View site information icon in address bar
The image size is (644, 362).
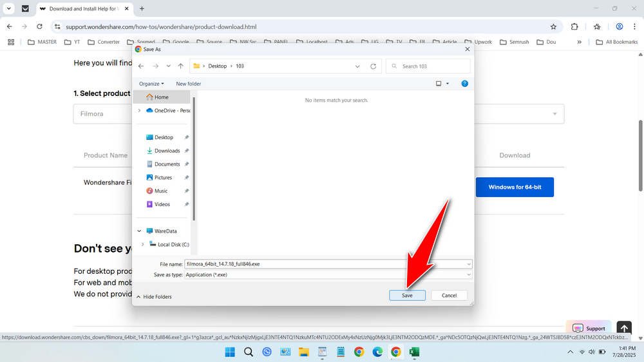pyautogui.click(x=57, y=26)
